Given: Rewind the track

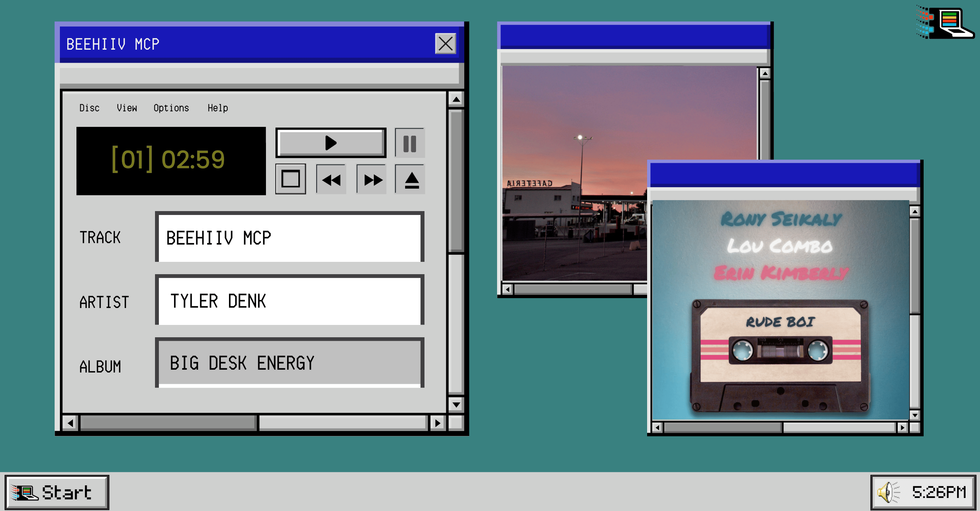Looking at the screenshot, I should (x=331, y=180).
